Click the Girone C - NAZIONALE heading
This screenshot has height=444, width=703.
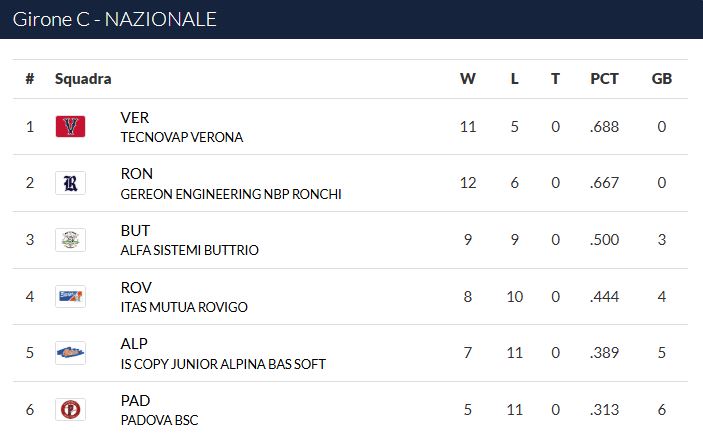tap(114, 19)
